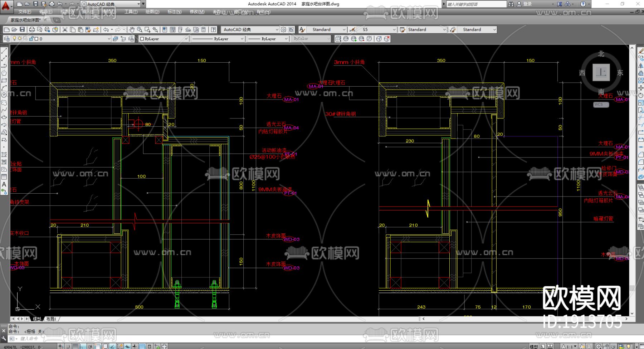The image size is (644, 349).
Task: Open the ByLayer color dropdown
Action: coord(186,39)
